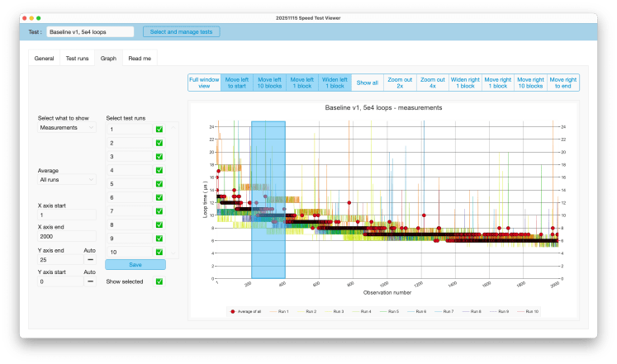Click the Y axis end Auto toggle
617x364 pixels.
click(90, 259)
